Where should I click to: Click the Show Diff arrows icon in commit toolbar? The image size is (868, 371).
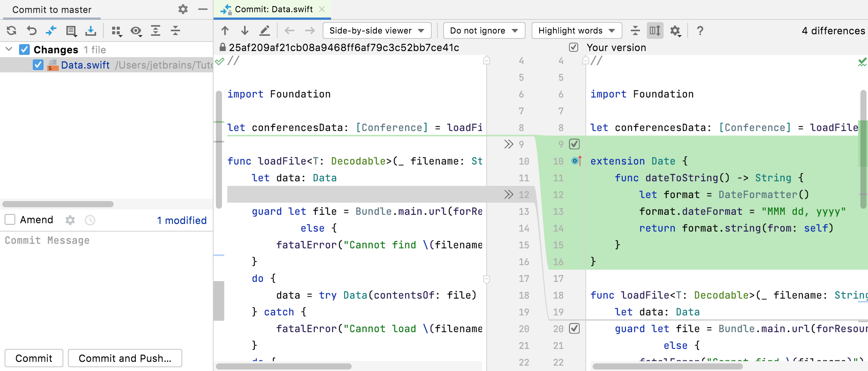coord(51,30)
